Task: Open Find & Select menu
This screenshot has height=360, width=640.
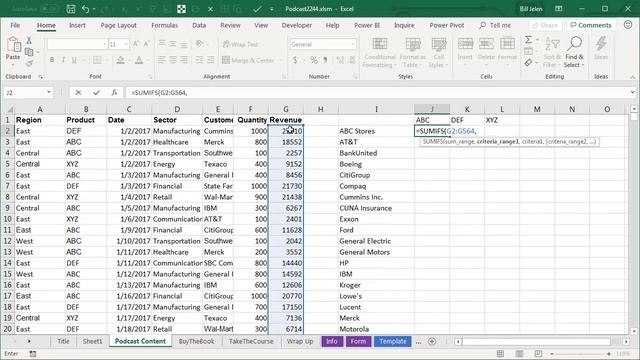Action: [574, 52]
